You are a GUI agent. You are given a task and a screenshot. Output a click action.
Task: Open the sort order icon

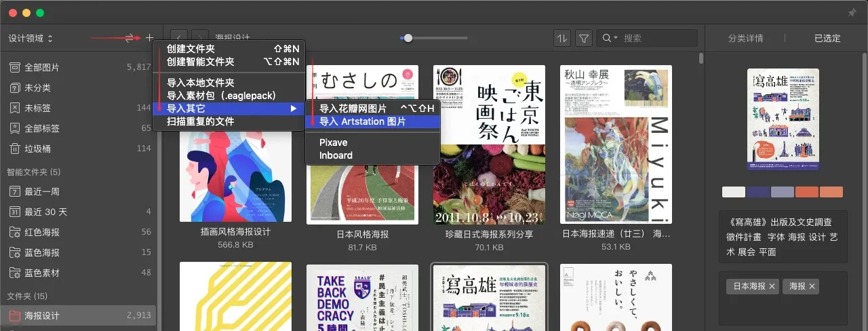point(562,39)
